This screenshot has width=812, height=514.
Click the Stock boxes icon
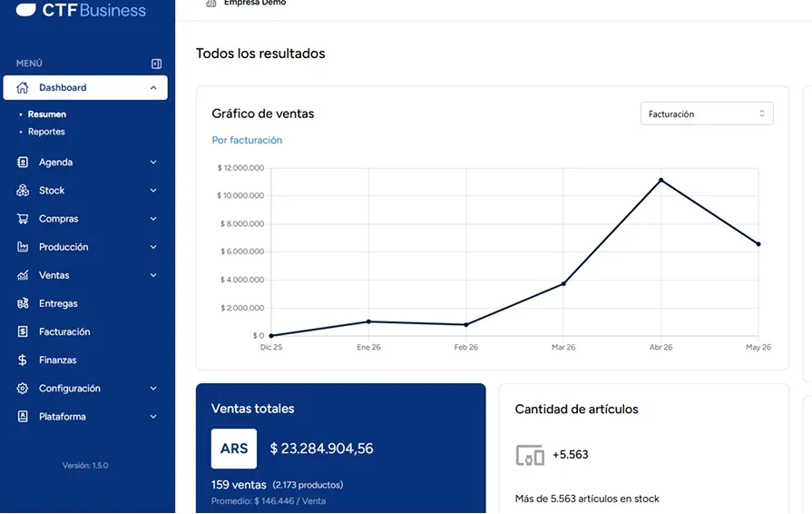pyautogui.click(x=23, y=190)
